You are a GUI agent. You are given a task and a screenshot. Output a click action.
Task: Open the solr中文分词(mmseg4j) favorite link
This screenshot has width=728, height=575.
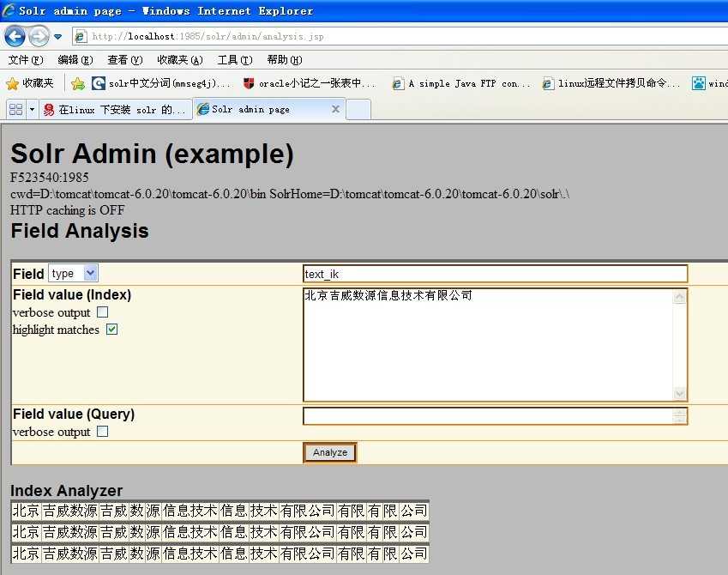[161, 83]
